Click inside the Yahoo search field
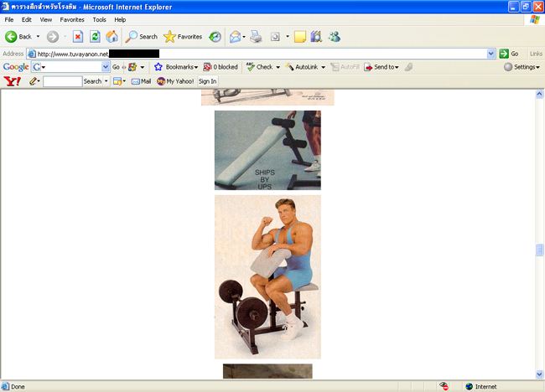 click(62, 81)
